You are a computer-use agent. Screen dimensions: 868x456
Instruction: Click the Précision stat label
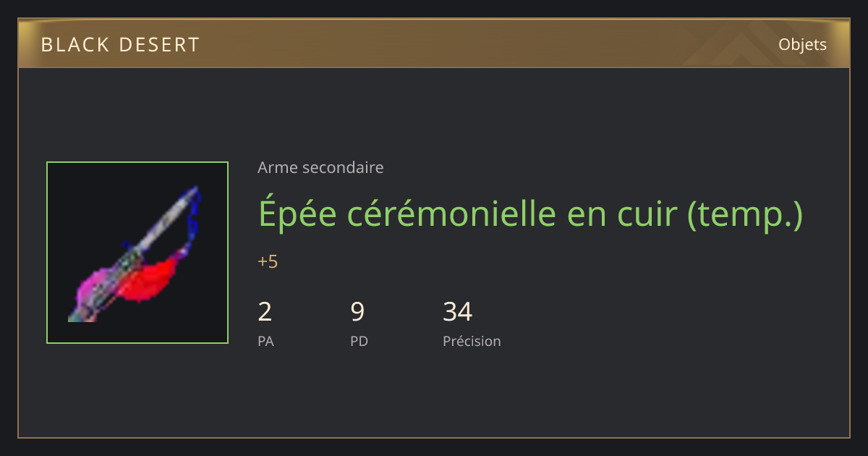click(x=472, y=341)
